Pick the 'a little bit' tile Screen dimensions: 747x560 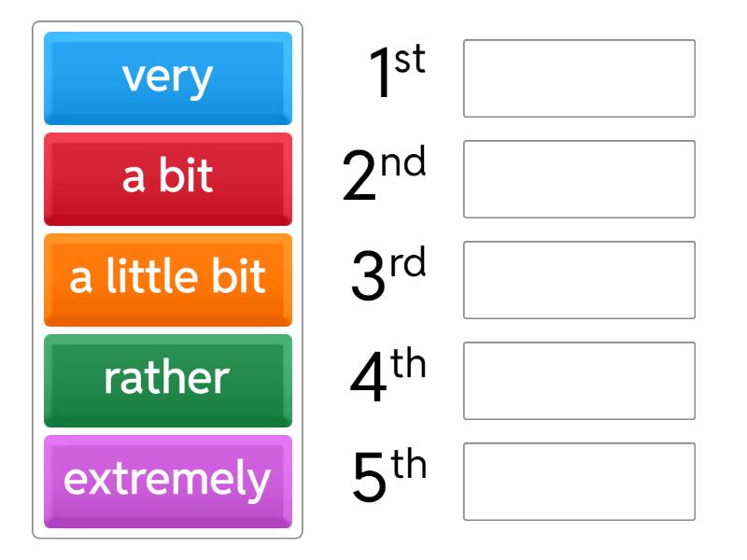coord(168,279)
